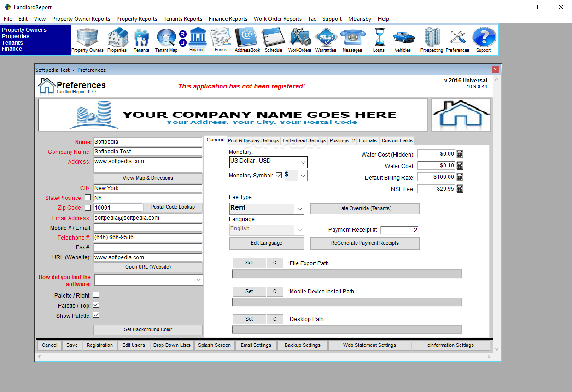Open calculator for Default Billing Rate
572x392 pixels.
click(x=460, y=177)
